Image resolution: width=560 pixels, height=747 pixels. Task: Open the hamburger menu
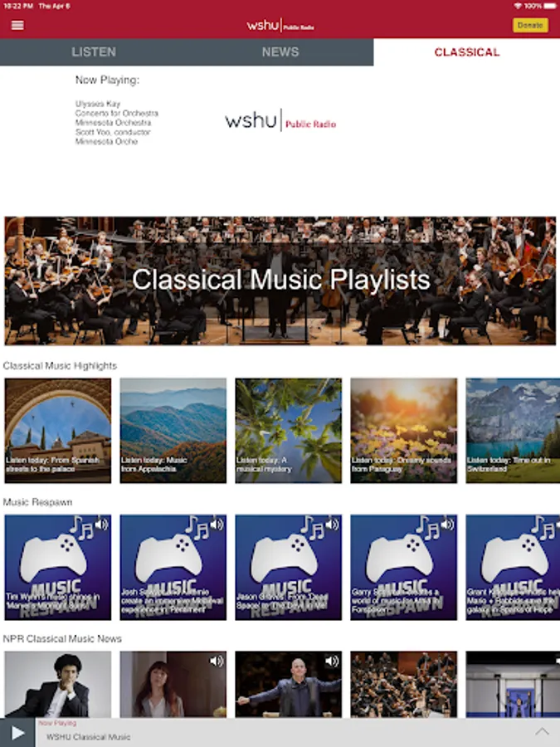17,25
